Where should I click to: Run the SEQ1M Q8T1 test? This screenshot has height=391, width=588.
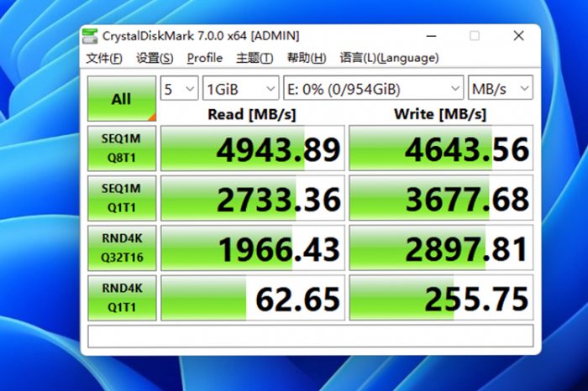122,149
